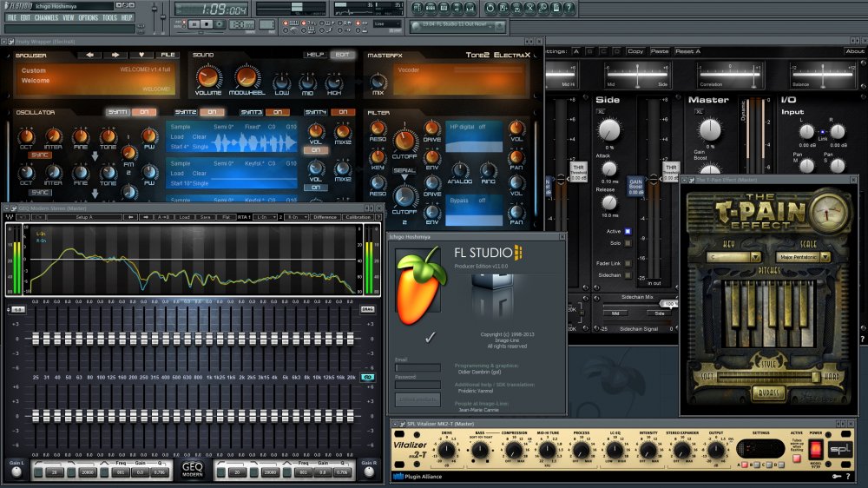
Task: Click the Gain R knob in GEQ
Action: (x=369, y=472)
